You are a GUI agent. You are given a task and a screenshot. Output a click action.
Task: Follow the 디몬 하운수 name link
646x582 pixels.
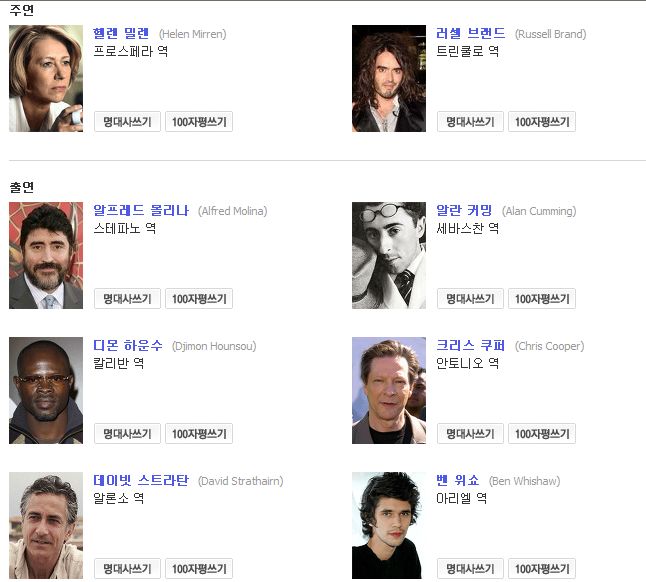point(128,346)
